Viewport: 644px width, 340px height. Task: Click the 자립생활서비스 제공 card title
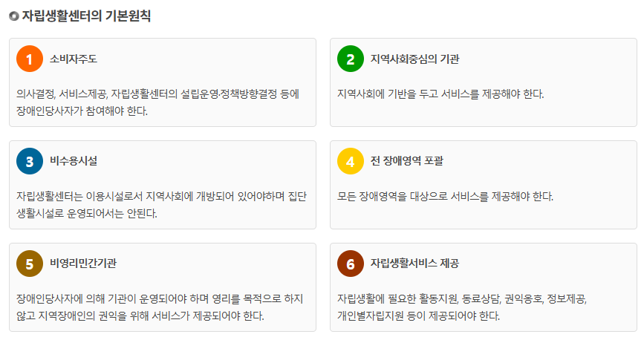click(x=414, y=263)
